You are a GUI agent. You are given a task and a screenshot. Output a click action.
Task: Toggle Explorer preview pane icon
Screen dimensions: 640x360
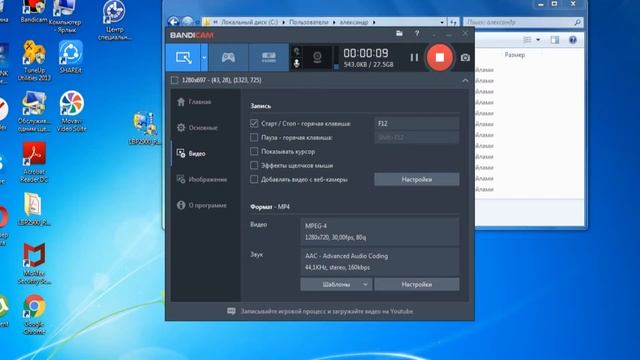tap(555, 40)
